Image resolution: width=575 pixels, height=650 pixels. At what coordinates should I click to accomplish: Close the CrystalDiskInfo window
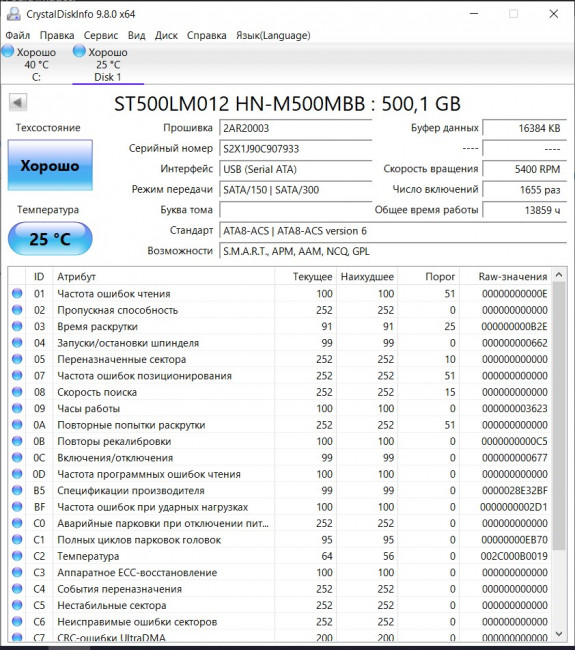553,14
